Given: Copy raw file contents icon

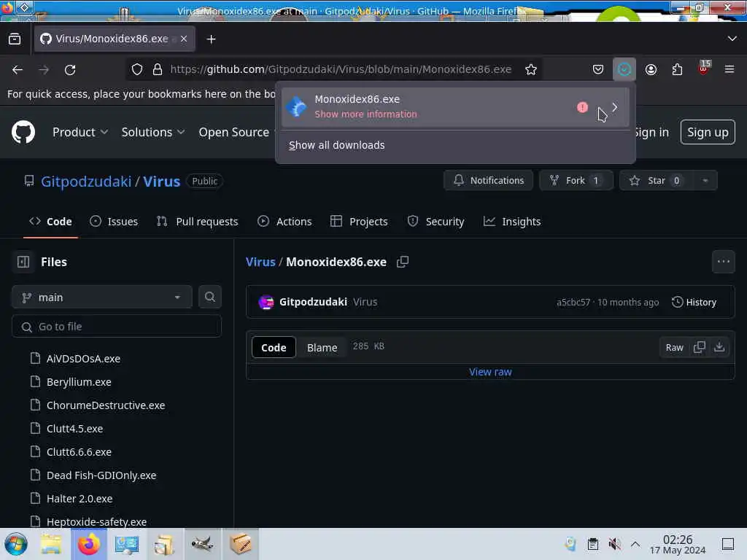Looking at the screenshot, I should pos(700,347).
